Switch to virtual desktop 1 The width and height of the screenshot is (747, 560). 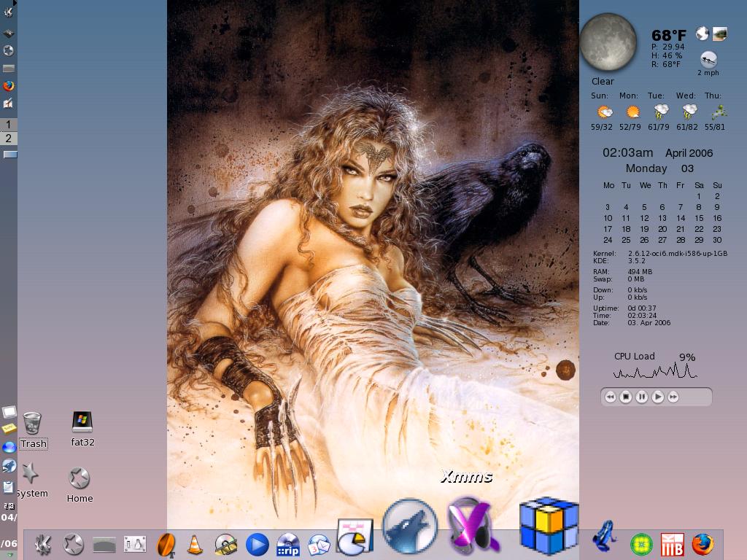pyautogui.click(x=9, y=125)
